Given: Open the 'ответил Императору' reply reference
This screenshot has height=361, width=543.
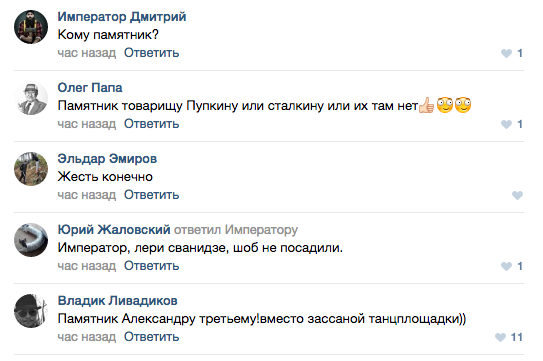Looking at the screenshot, I should coord(236,230).
